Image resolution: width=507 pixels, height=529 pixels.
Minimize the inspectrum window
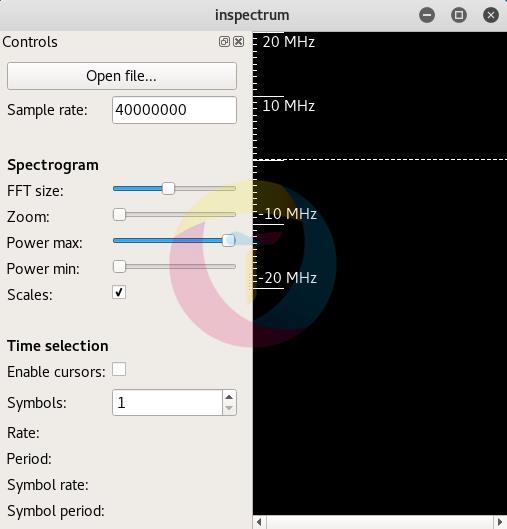[427, 15]
